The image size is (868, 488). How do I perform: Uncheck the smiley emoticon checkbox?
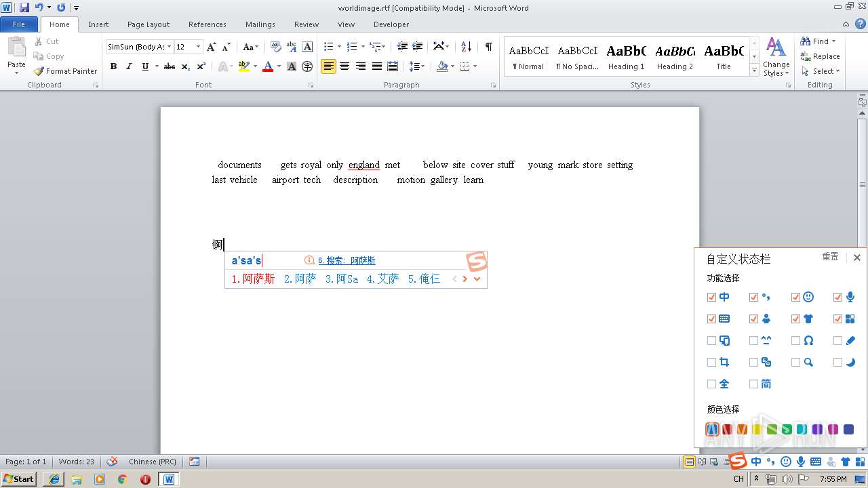point(795,297)
